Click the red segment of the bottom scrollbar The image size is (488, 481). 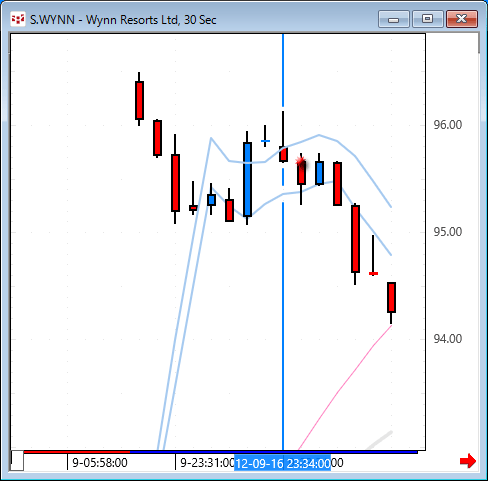(77, 452)
